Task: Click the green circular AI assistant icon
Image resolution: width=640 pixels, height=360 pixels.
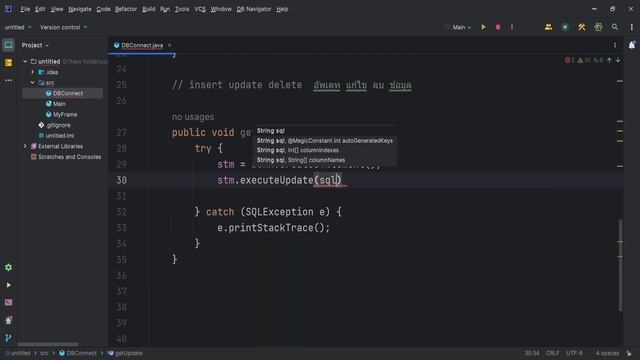Action: click(x=565, y=27)
